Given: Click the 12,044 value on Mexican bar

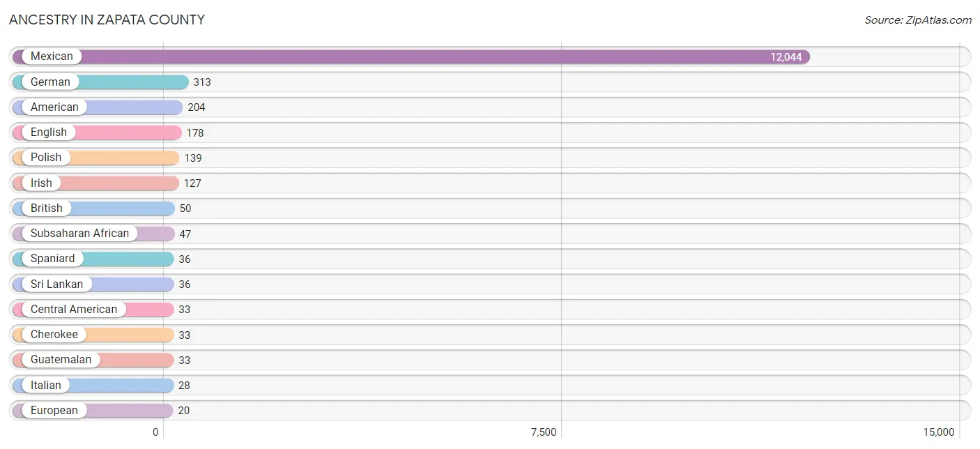Looking at the screenshot, I should pyautogui.click(x=786, y=57).
